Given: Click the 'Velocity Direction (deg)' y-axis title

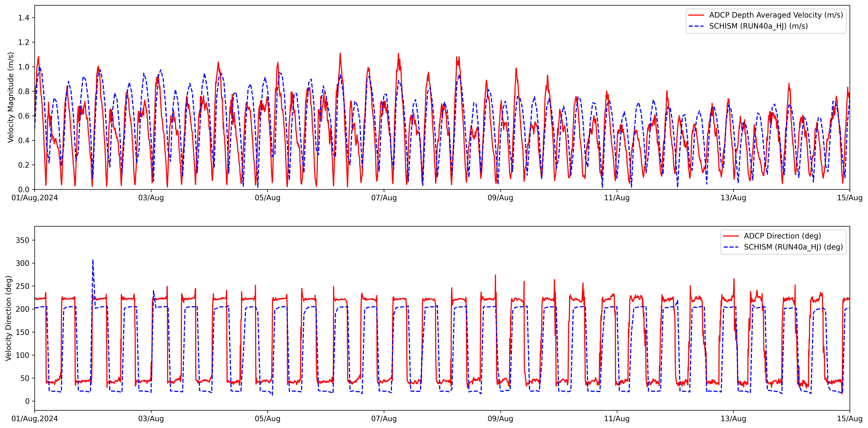Looking at the screenshot, I should 8,318.
